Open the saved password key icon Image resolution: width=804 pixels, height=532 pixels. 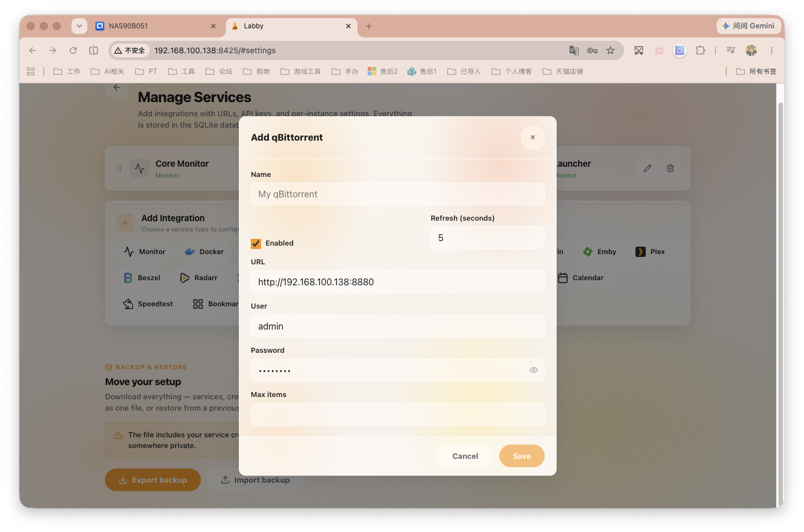point(592,50)
